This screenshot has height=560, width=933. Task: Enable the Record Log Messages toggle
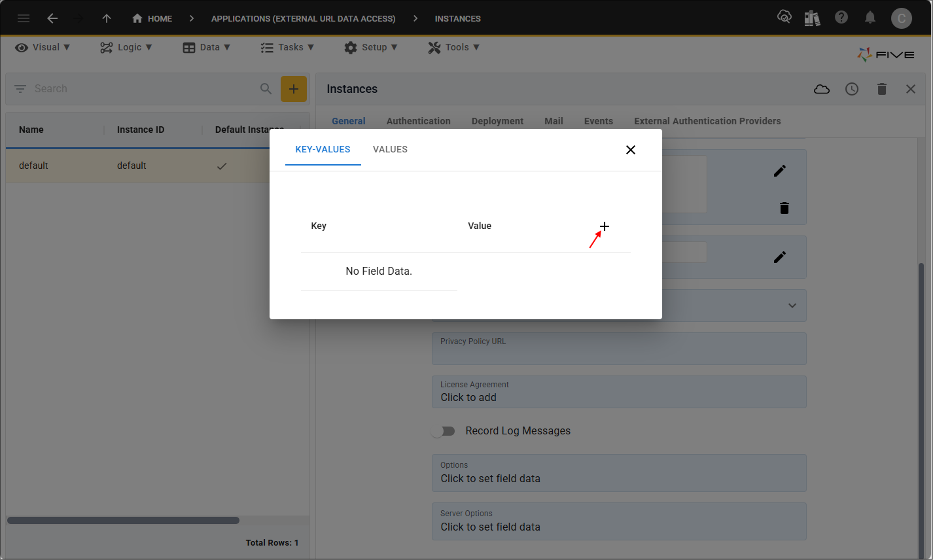pos(444,431)
